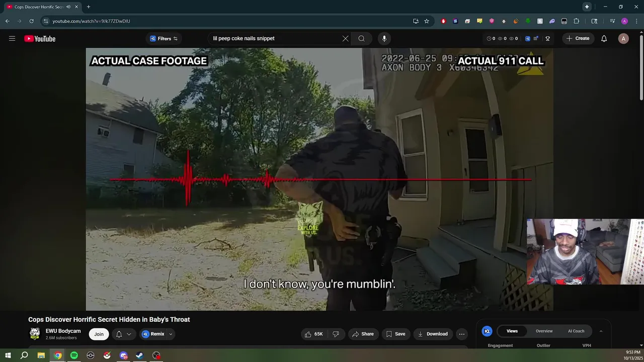Image resolution: width=644 pixels, height=362 pixels.
Task: Open File Explorer from the taskbar
Action: [41, 355]
